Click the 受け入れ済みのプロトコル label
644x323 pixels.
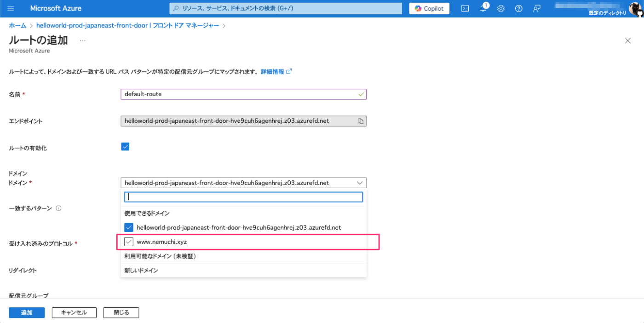click(41, 243)
